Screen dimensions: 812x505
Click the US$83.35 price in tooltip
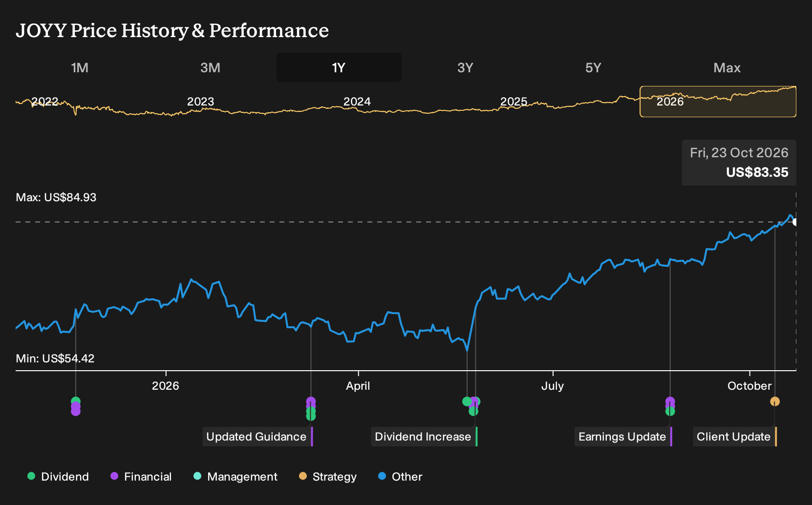[757, 172]
